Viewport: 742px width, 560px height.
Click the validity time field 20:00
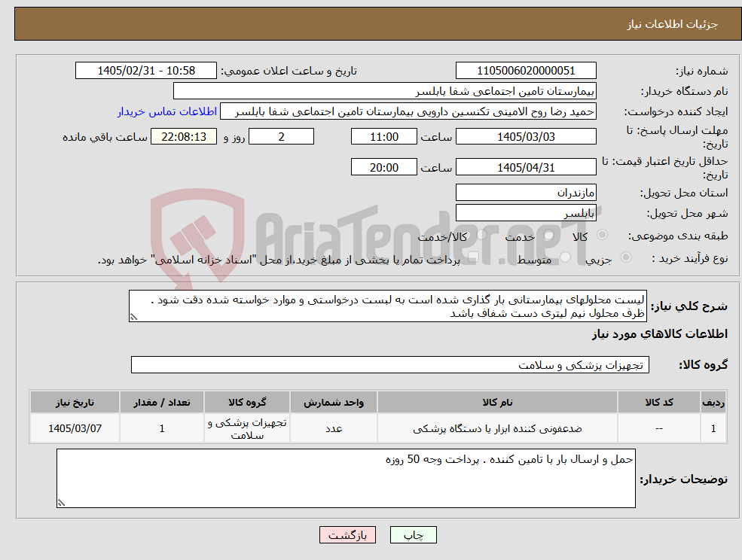(x=383, y=167)
